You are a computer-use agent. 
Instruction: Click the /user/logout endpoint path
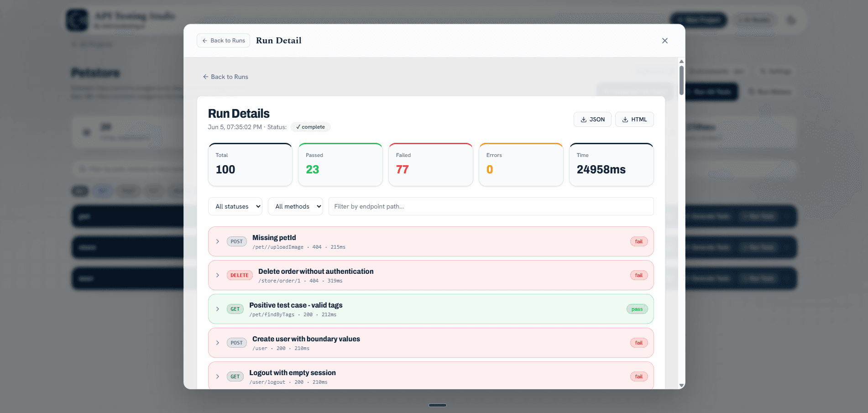pyautogui.click(x=267, y=382)
